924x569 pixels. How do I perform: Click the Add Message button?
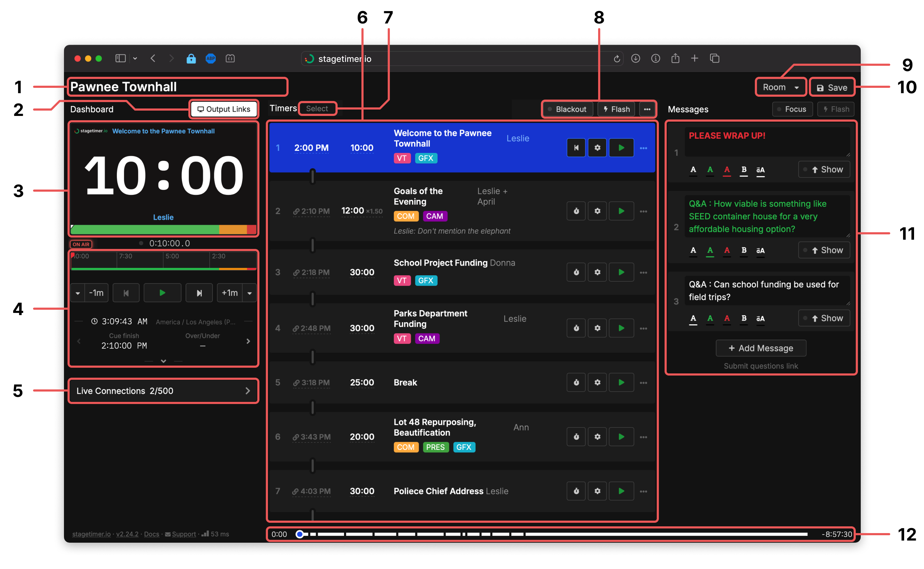tap(761, 348)
